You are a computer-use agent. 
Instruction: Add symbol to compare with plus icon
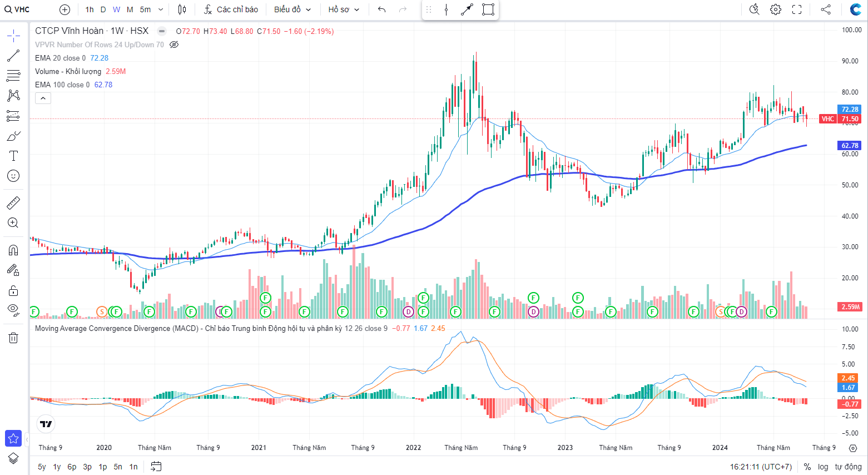click(x=65, y=9)
